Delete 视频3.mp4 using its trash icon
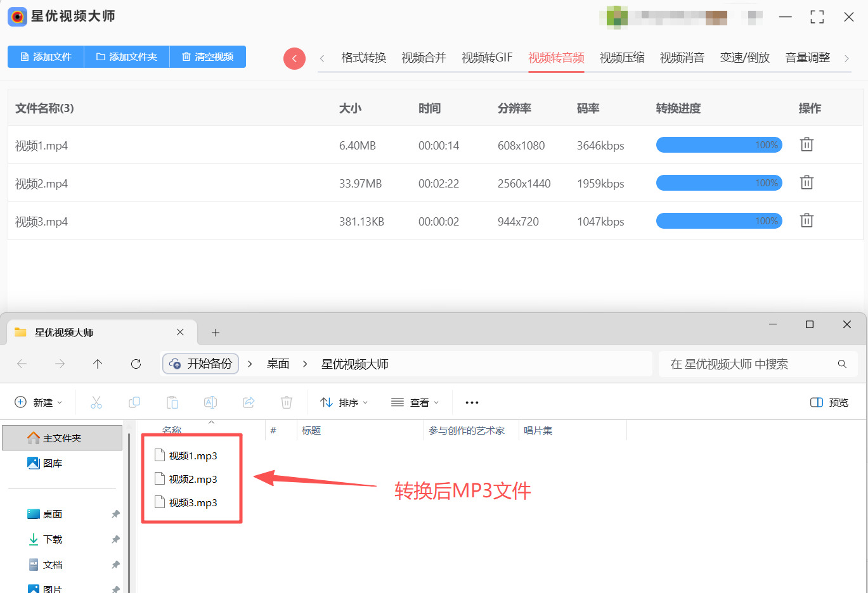 point(806,220)
